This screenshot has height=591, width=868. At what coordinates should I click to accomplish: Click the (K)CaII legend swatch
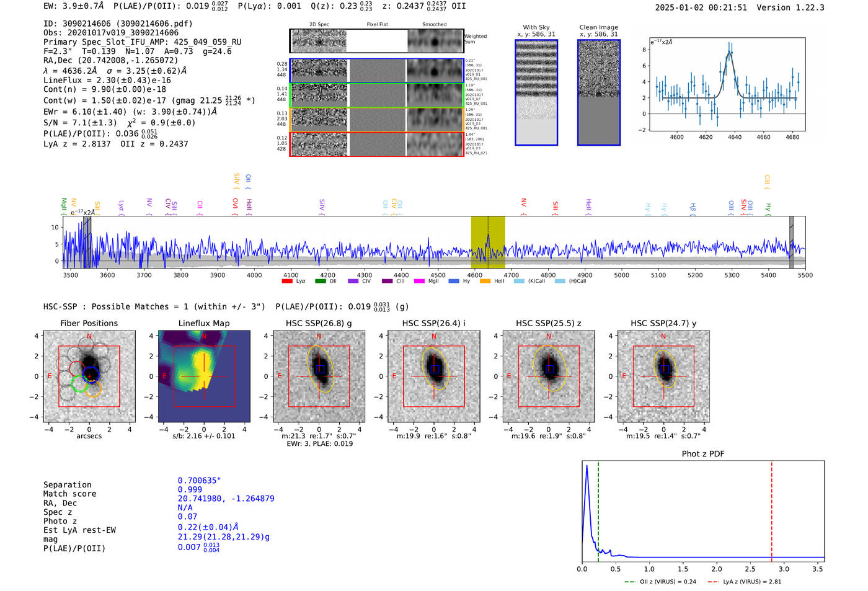click(519, 281)
